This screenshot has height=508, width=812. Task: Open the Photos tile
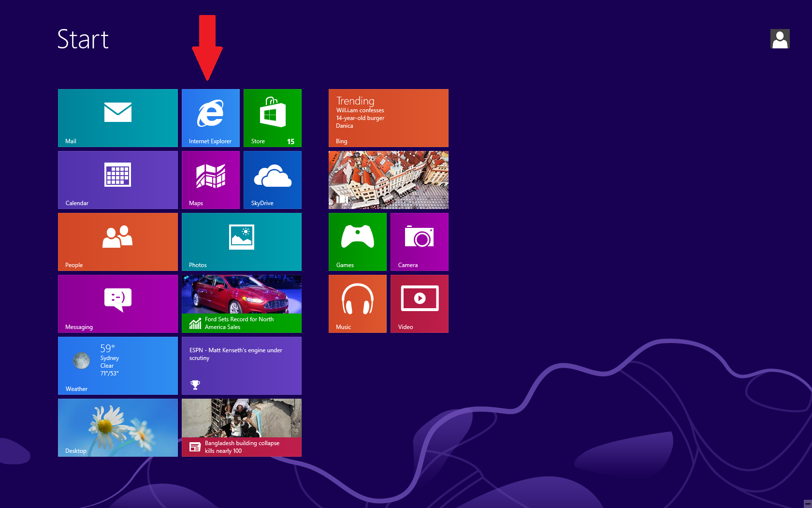[241, 241]
